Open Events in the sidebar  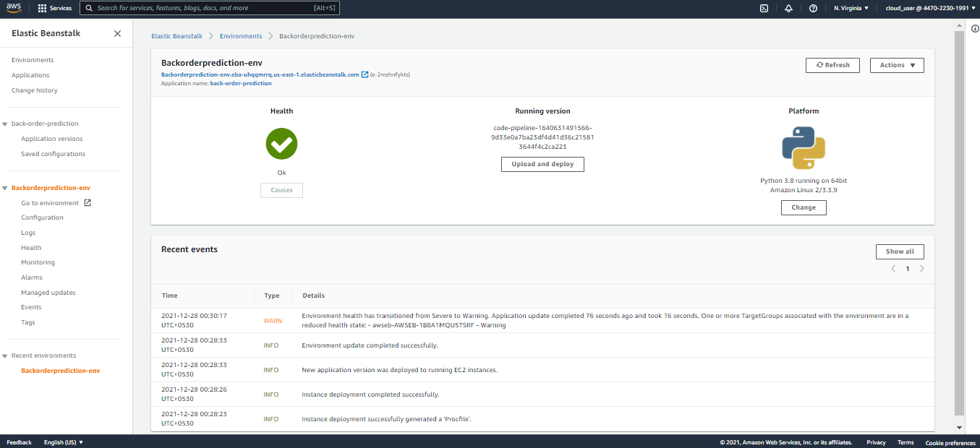[31, 307]
